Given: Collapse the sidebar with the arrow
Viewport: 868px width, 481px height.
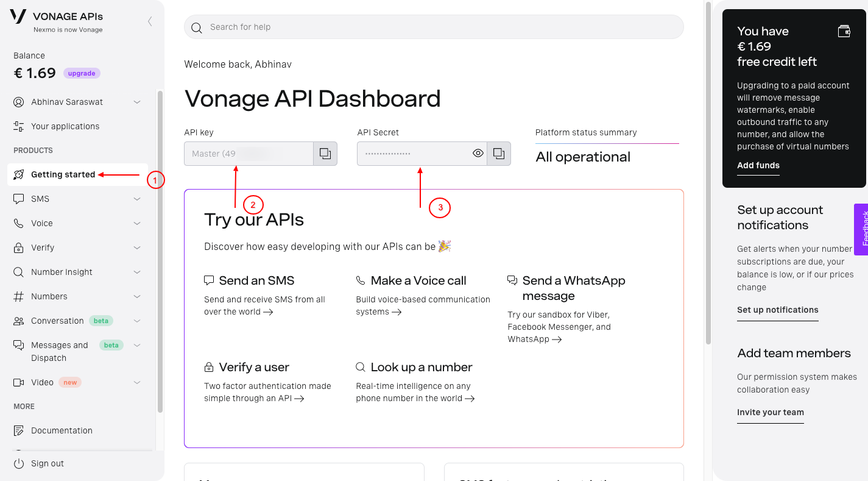Looking at the screenshot, I should click(150, 21).
